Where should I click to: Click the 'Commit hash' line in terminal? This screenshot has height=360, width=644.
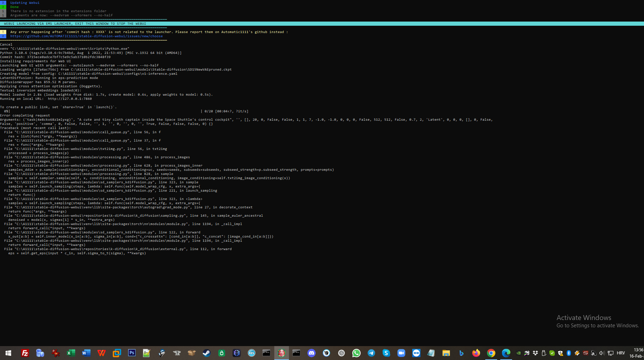(x=55, y=57)
